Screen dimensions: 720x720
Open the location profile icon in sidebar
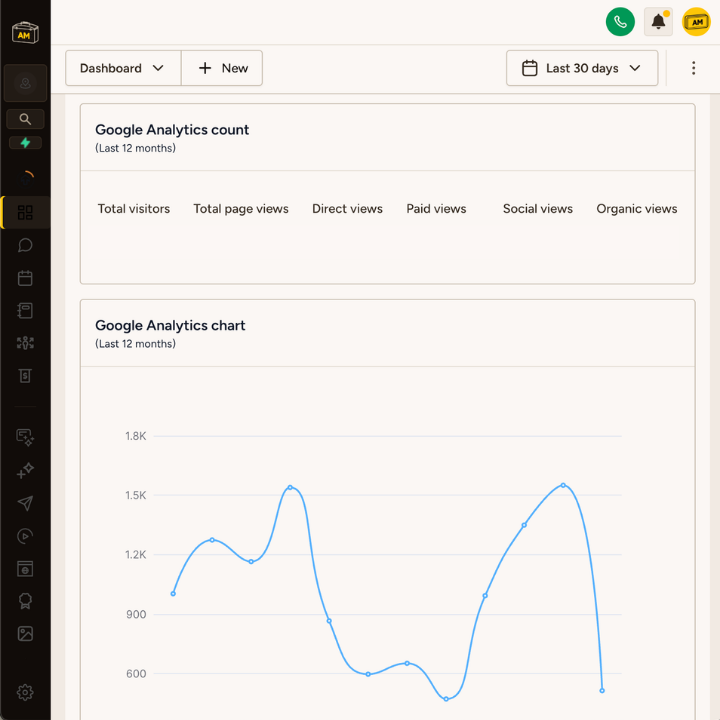[25, 83]
